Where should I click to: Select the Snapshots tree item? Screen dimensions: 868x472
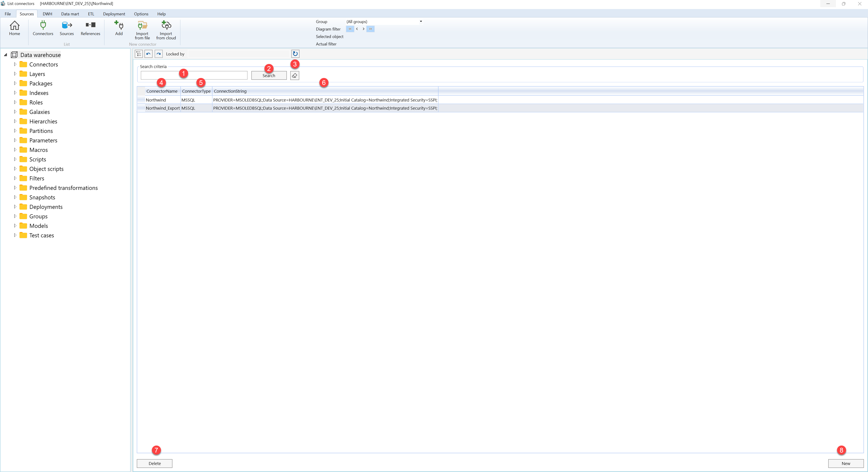(x=42, y=197)
